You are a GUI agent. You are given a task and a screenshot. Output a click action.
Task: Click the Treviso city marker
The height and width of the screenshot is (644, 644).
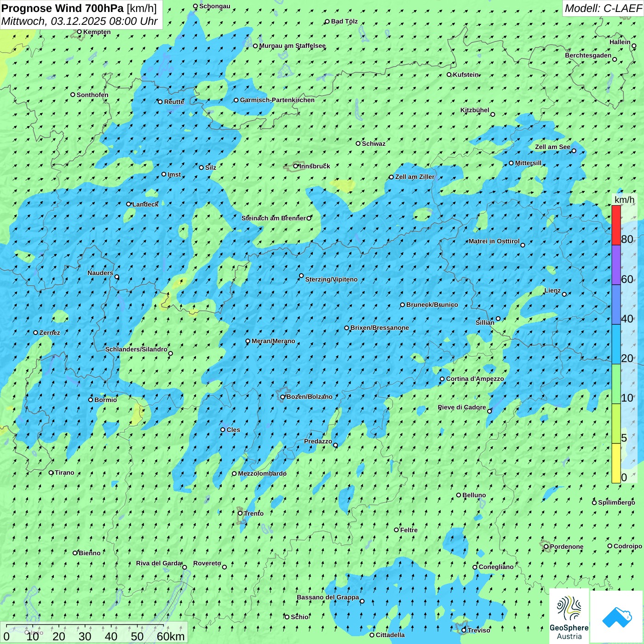[464, 630]
